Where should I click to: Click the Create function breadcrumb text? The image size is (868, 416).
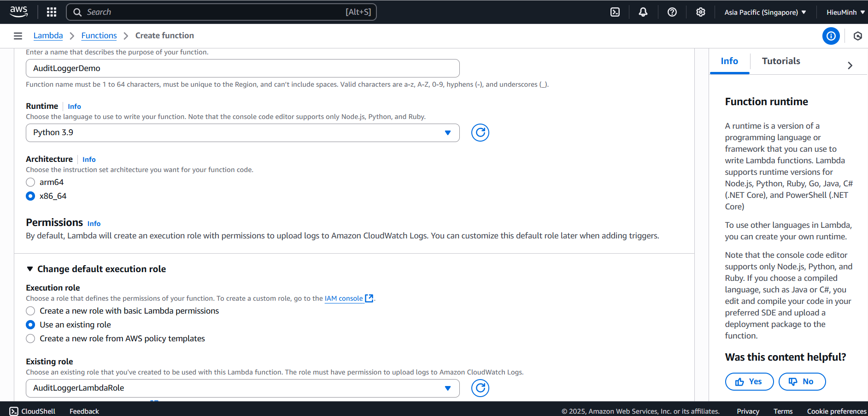coord(164,36)
